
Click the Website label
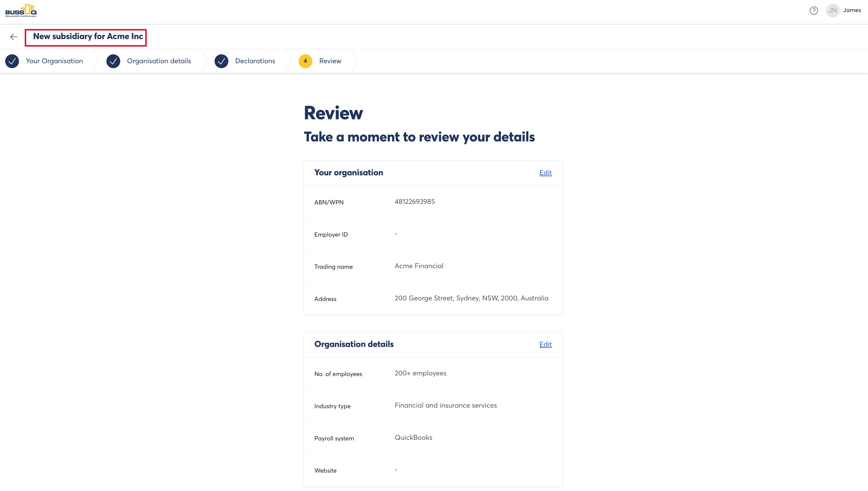click(x=325, y=471)
